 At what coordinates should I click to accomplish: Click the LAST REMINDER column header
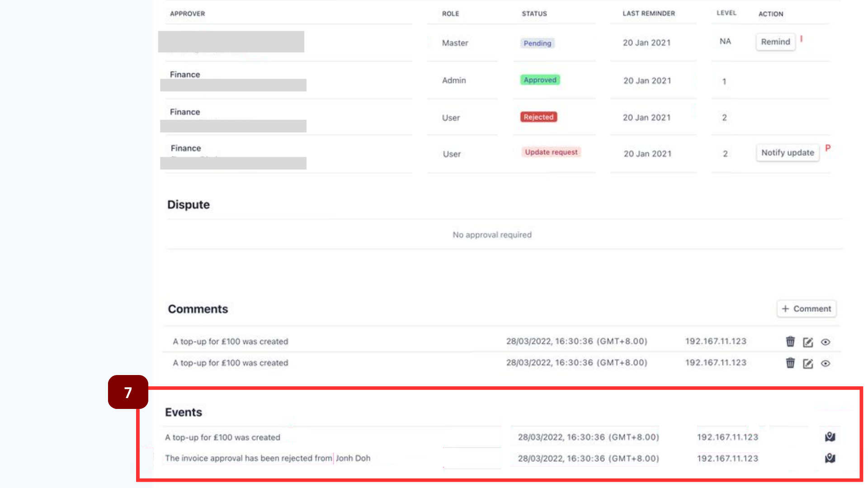point(648,14)
